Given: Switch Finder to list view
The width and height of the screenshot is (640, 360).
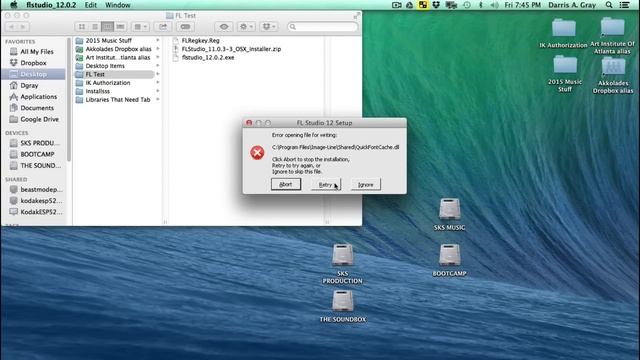Looking at the screenshot, I should coord(95,27).
